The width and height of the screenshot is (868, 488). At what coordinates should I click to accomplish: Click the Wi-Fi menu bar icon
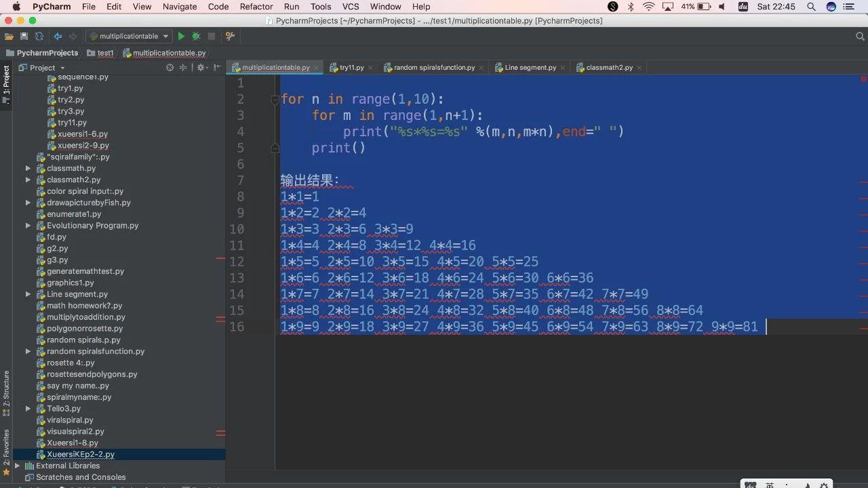tap(649, 7)
